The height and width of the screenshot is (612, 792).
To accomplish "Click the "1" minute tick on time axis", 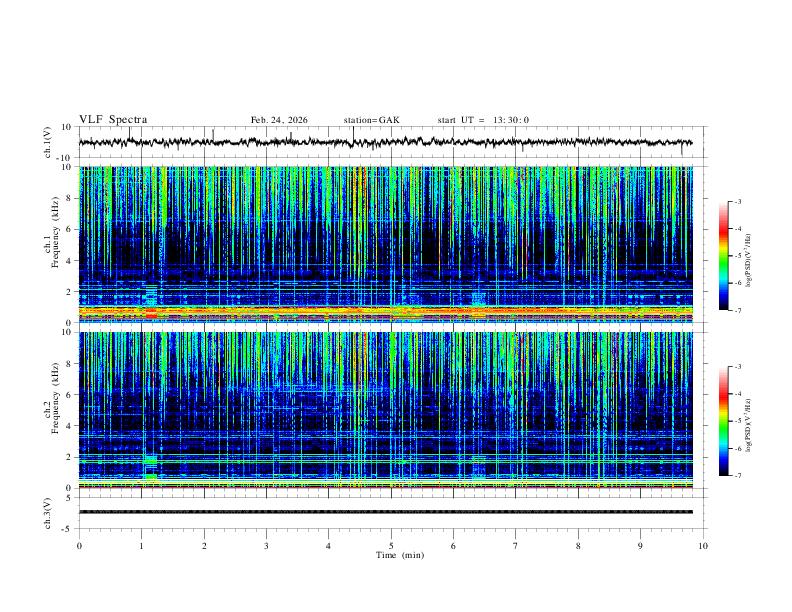I will (141, 546).
